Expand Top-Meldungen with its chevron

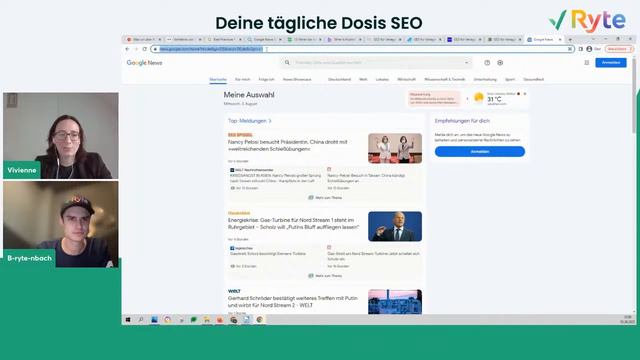coord(270,121)
